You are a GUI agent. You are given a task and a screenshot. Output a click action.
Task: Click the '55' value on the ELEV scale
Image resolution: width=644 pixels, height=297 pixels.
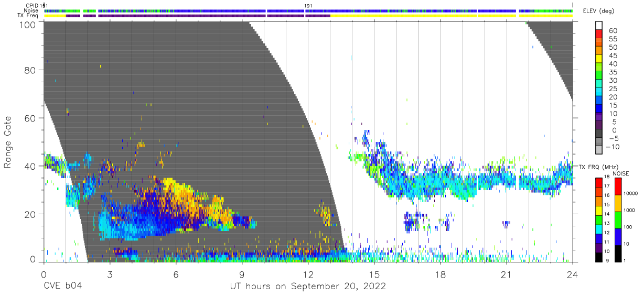pyautogui.click(x=613, y=39)
